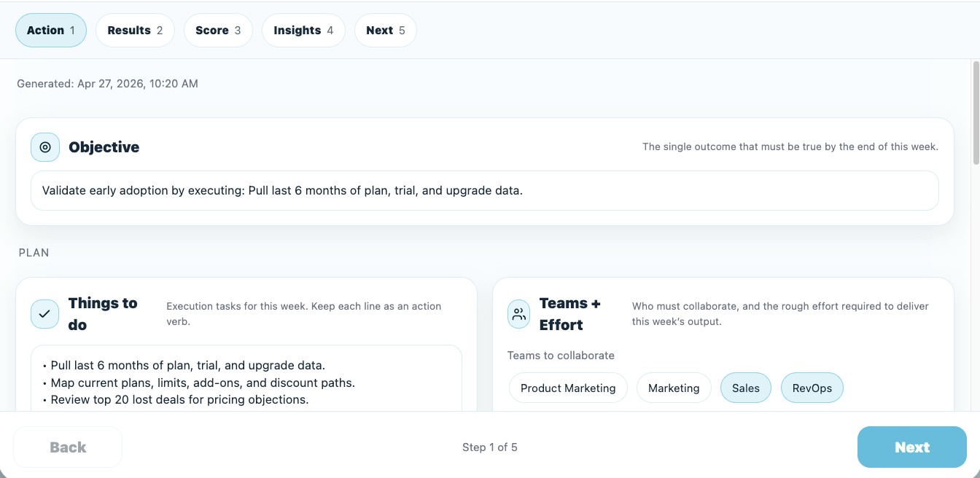Toggle the Marketing team chip

click(x=674, y=388)
